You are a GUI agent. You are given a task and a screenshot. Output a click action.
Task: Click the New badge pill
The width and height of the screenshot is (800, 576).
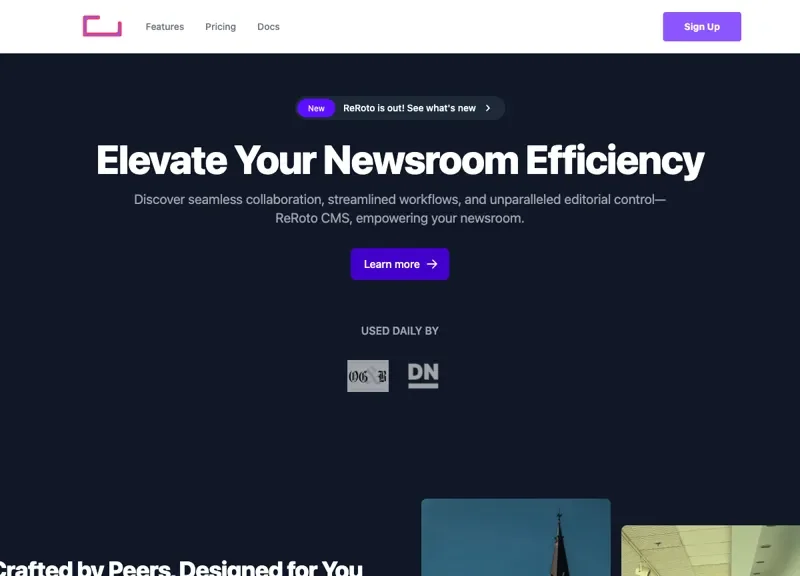[316, 108]
